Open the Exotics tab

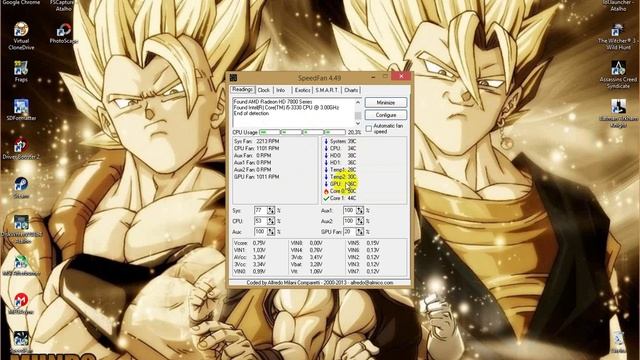click(x=302, y=90)
